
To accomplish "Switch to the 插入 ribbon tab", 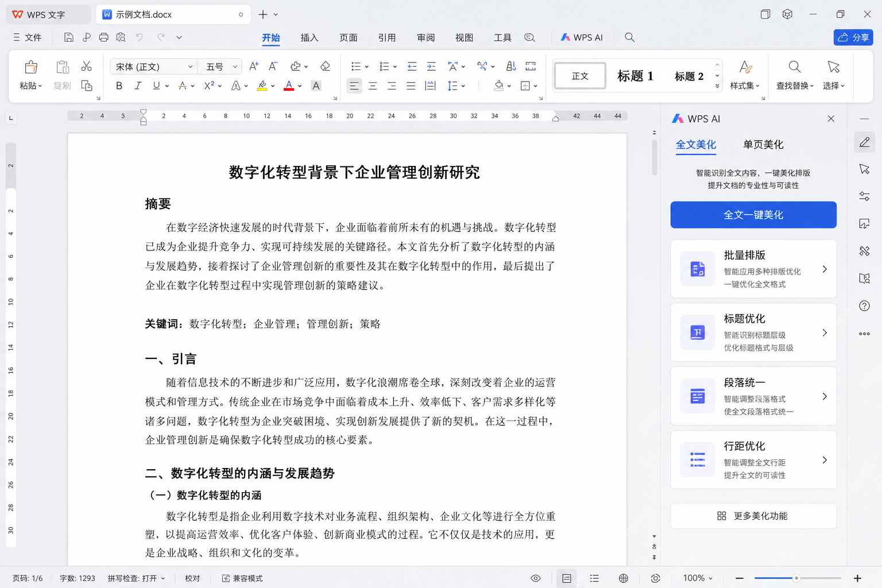I will [x=309, y=37].
